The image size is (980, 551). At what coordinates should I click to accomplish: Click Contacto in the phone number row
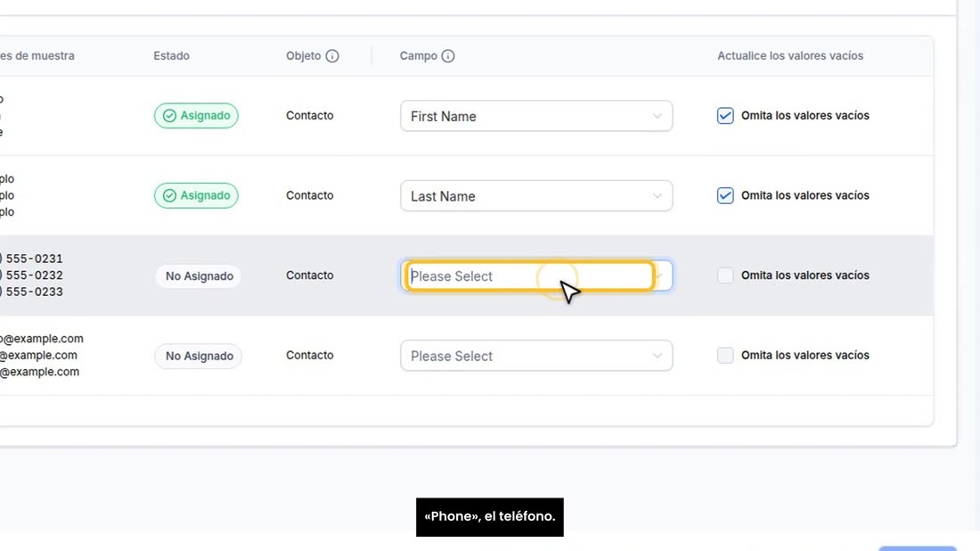[x=309, y=275]
